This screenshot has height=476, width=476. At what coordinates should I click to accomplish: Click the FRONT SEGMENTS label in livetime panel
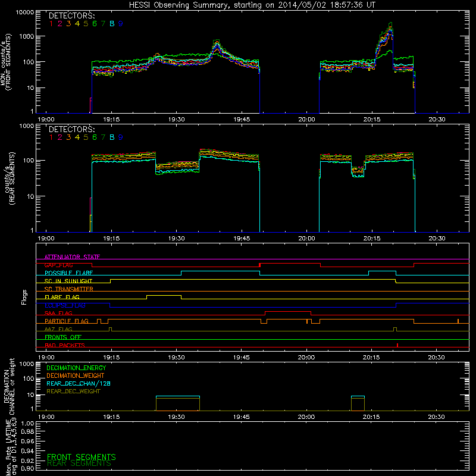point(82,457)
